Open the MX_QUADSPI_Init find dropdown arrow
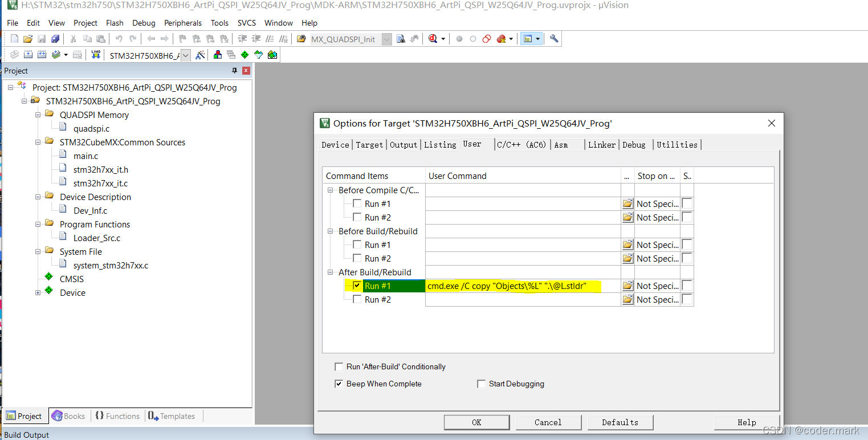Image resolution: width=868 pixels, height=440 pixels. pos(387,39)
